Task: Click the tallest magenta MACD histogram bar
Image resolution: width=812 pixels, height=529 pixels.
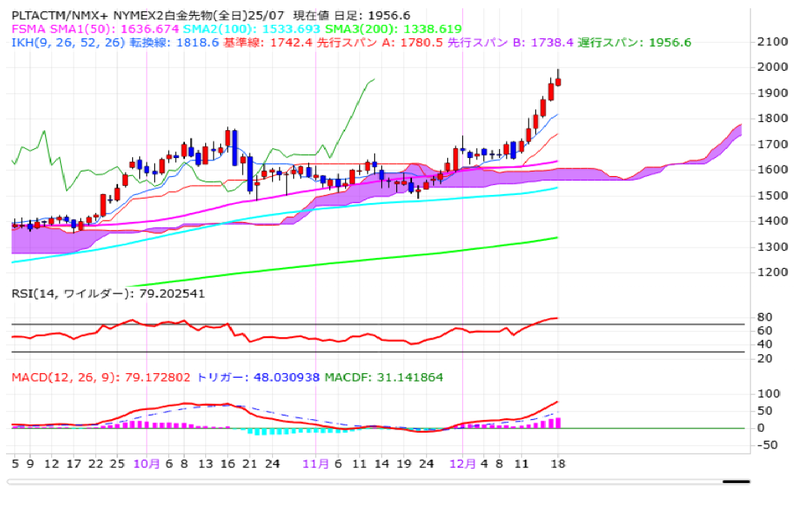Action: pyautogui.click(x=558, y=422)
